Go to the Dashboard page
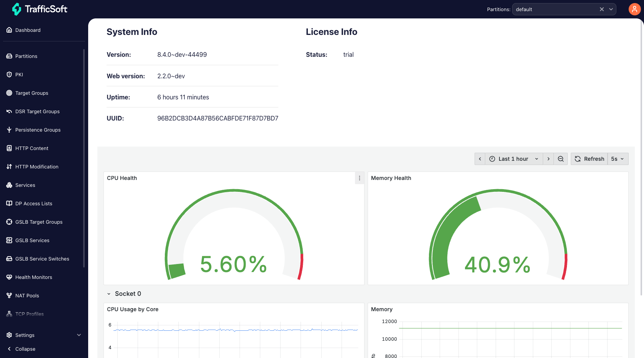The width and height of the screenshot is (644, 358). tap(28, 30)
